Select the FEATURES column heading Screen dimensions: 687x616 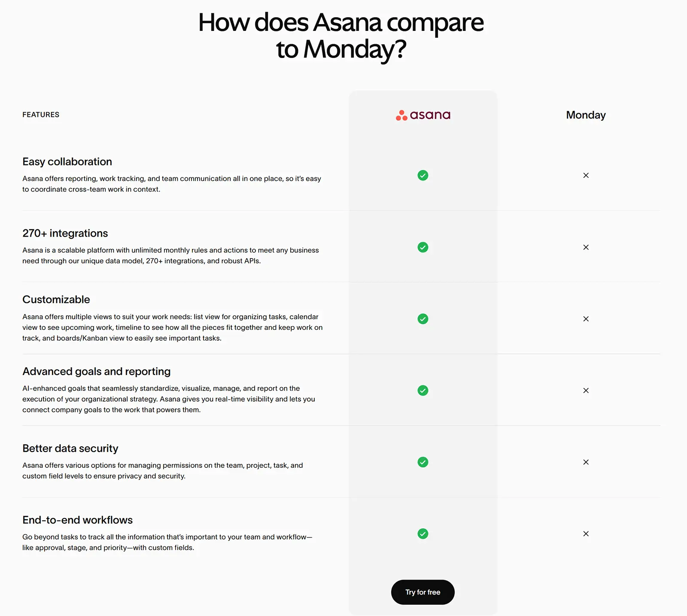[41, 114]
